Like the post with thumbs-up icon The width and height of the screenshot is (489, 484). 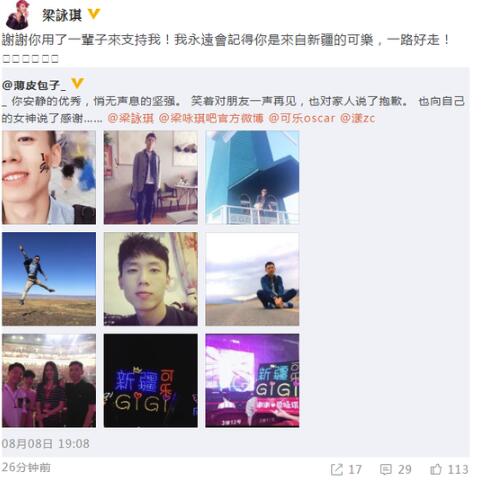point(436,469)
